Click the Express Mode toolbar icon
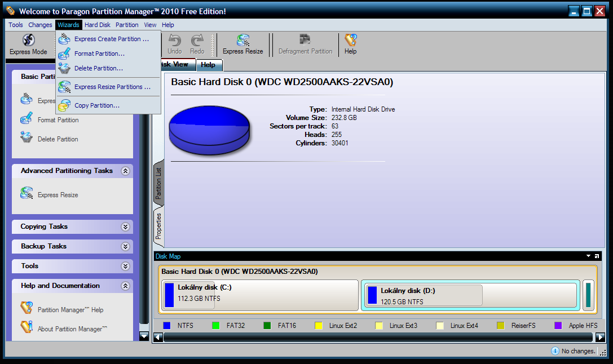The image size is (613, 364). tap(28, 44)
